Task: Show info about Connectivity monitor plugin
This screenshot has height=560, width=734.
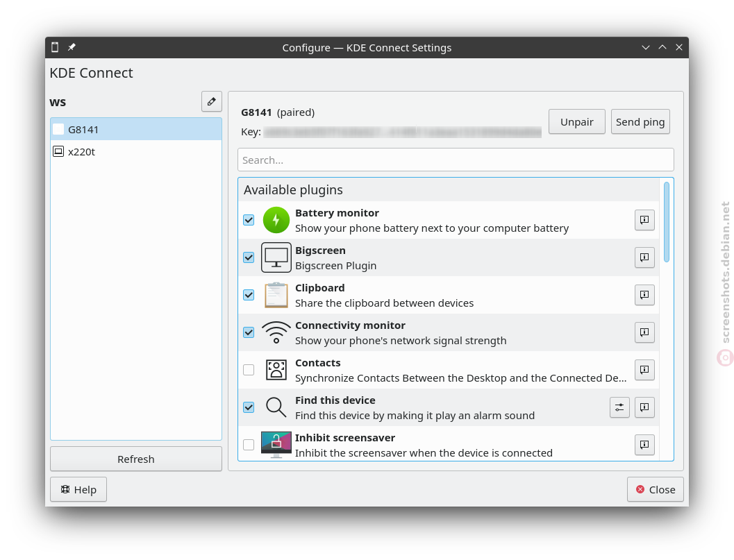Action: tap(644, 332)
